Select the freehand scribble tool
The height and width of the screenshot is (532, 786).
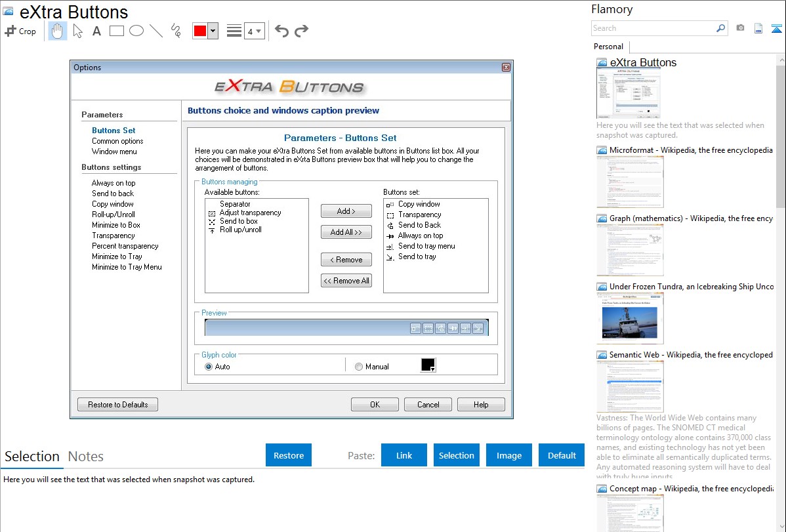(x=176, y=31)
